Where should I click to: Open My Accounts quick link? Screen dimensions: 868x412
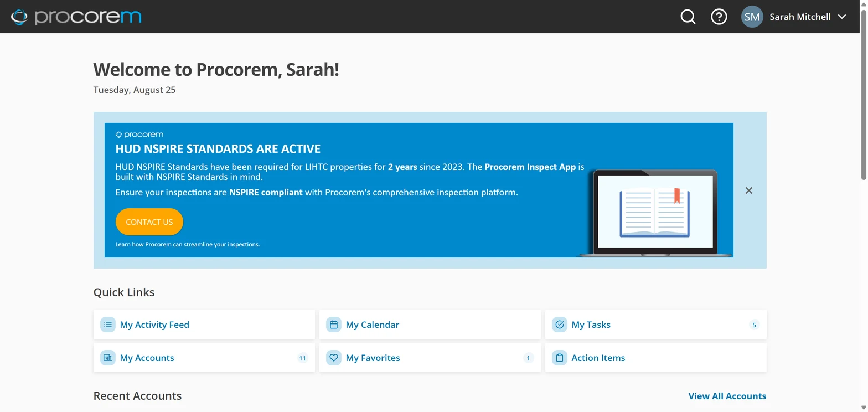tap(204, 358)
